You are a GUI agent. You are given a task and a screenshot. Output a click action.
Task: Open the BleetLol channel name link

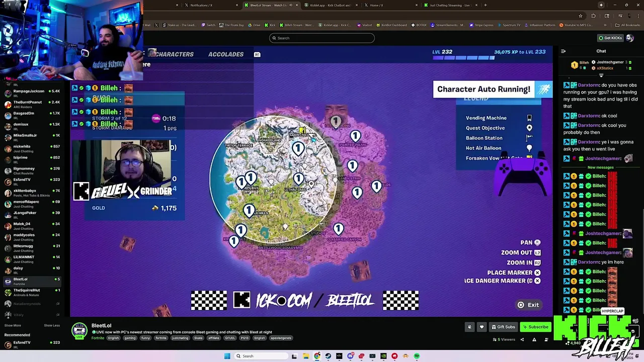click(101, 326)
